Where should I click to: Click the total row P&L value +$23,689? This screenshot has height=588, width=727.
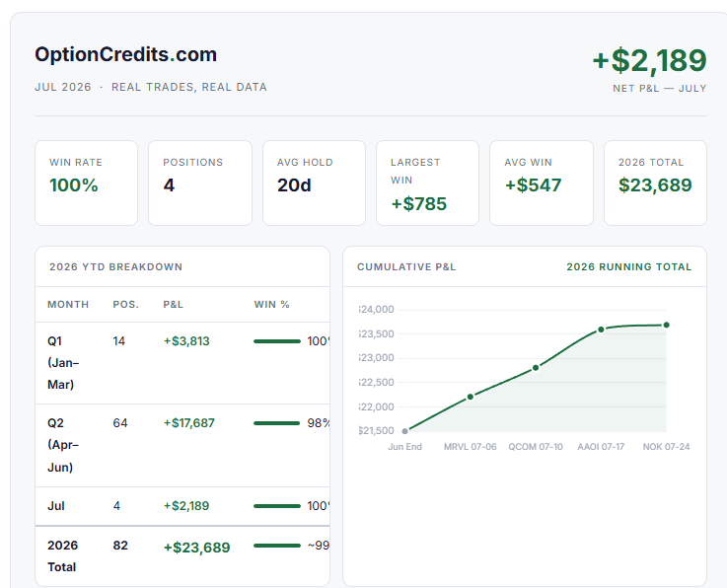(196, 548)
